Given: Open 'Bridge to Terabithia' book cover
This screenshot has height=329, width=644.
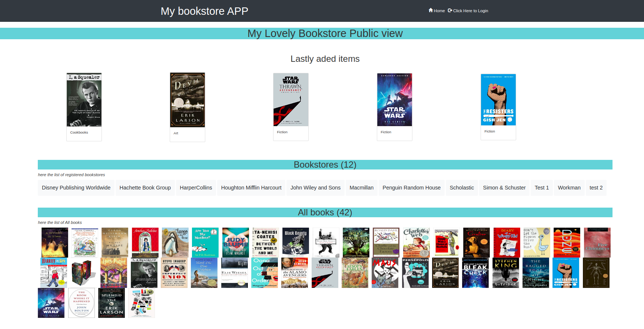Looking at the screenshot, I should tap(356, 242).
